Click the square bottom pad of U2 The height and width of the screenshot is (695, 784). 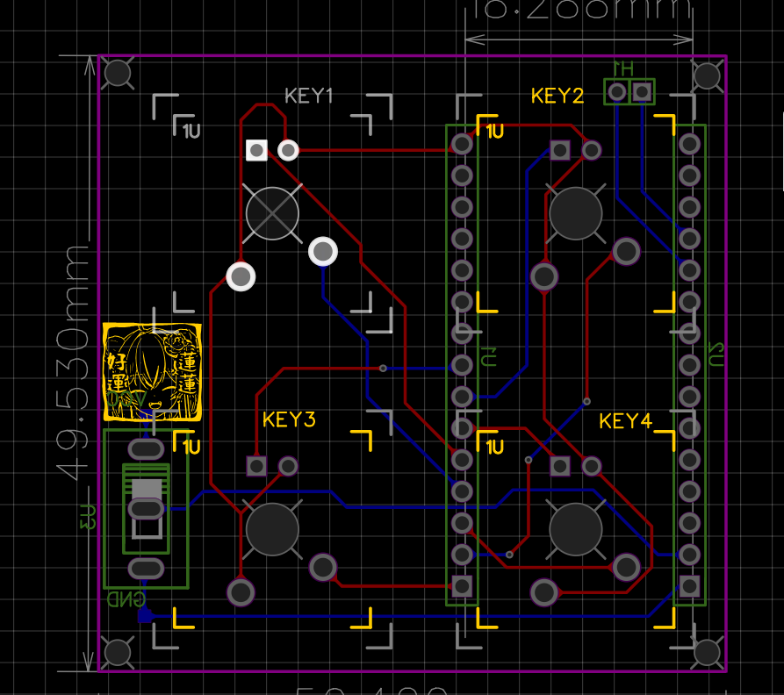click(690, 585)
